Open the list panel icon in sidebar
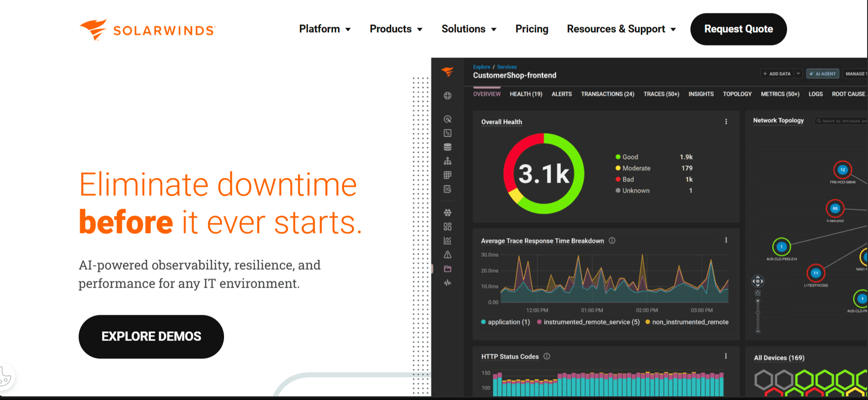This screenshot has width=868, height=400. pyautogui.click(x=448, y=133)
